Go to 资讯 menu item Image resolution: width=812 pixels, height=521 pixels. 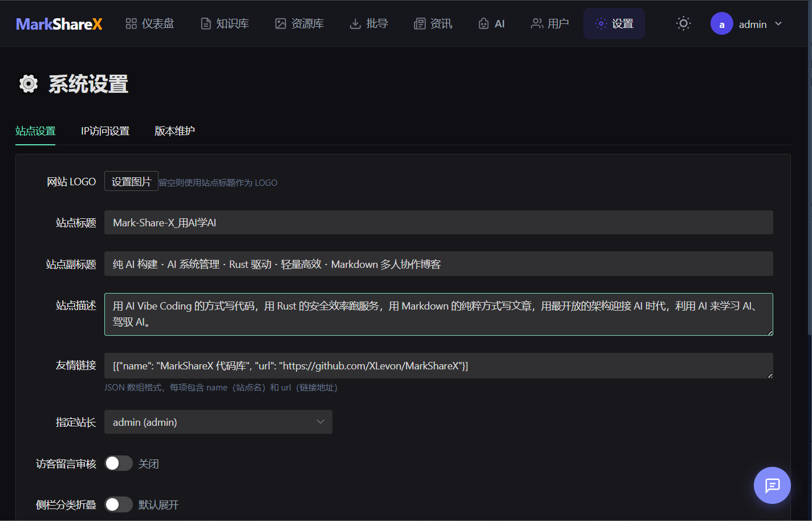[433, 23]
